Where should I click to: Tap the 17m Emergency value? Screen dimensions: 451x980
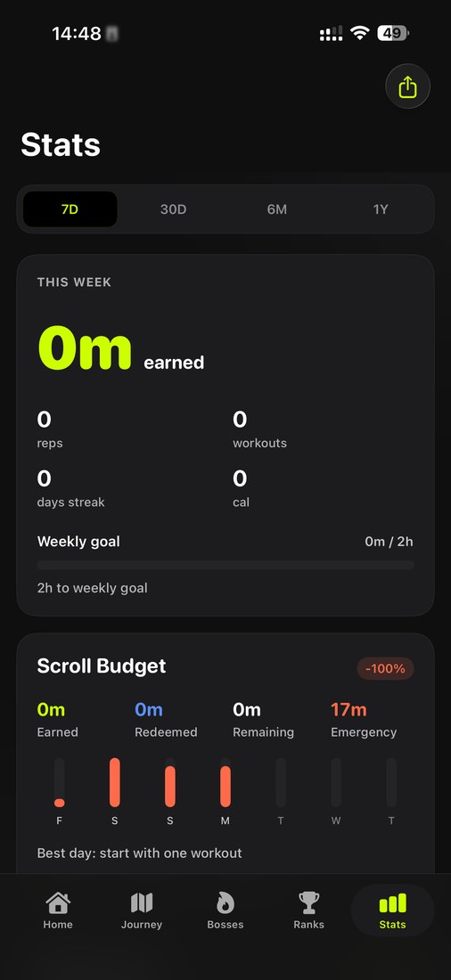pos(349,709)
